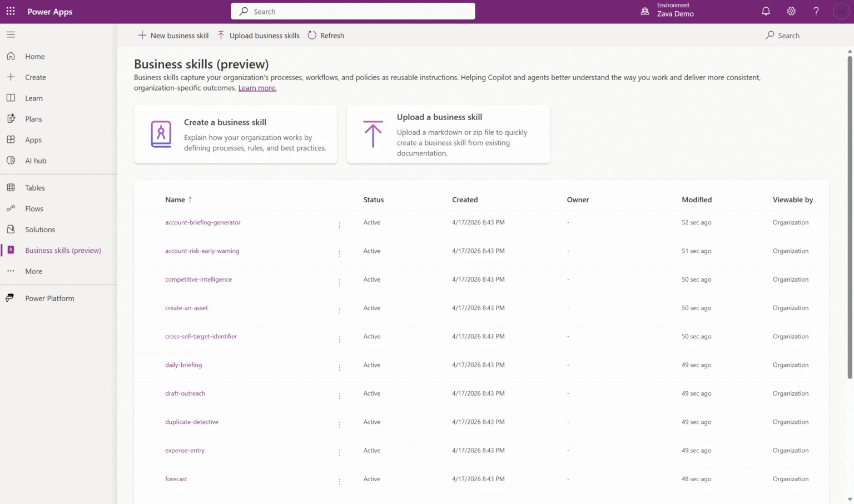Screen dimensions: 854x504
Task: Click Upload business skills button
Action: coord(259,35)
